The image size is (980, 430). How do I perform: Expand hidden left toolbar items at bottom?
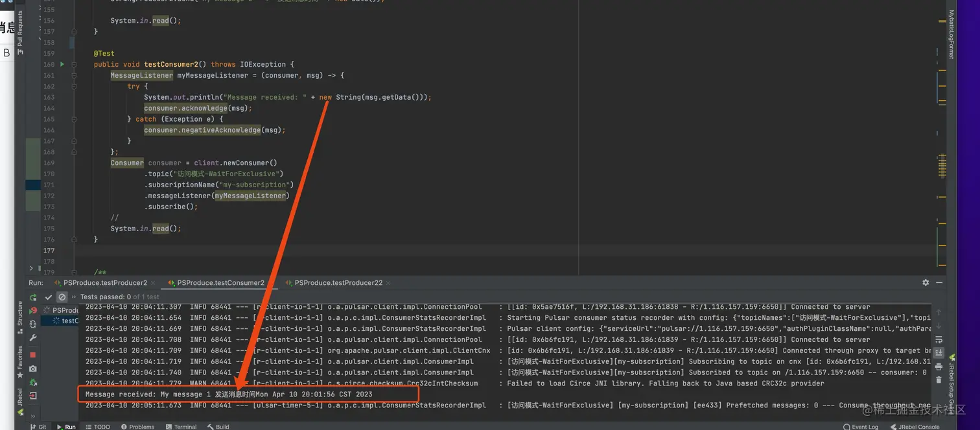[33, 416]
